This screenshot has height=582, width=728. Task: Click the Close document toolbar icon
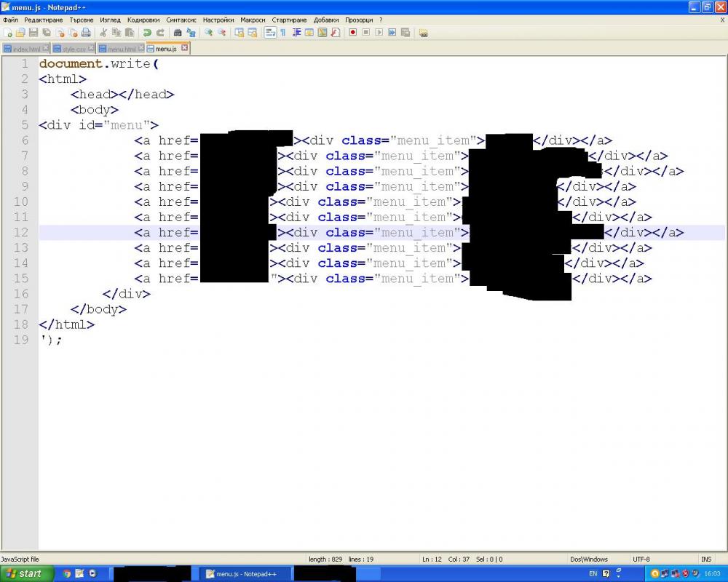[x=60, y=33]
